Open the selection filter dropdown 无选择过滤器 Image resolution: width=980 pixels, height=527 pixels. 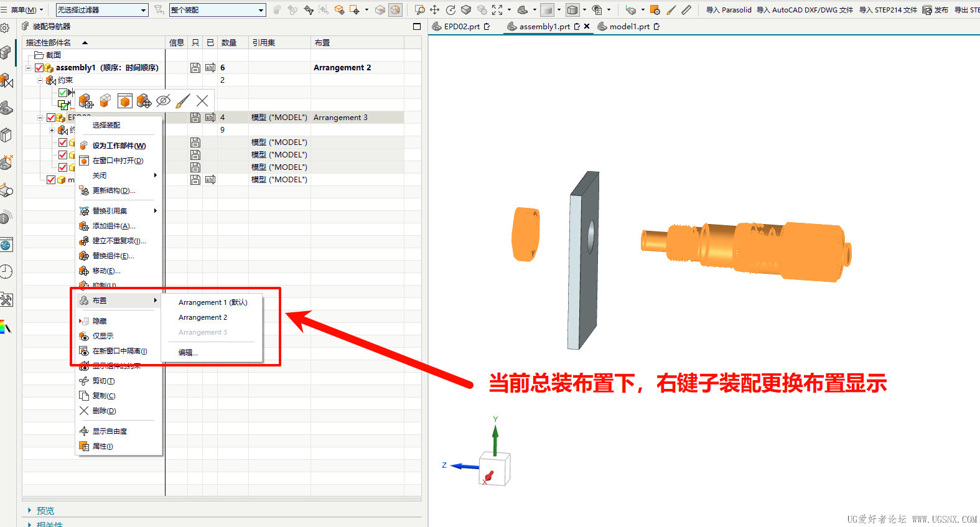tap(102, 10)
